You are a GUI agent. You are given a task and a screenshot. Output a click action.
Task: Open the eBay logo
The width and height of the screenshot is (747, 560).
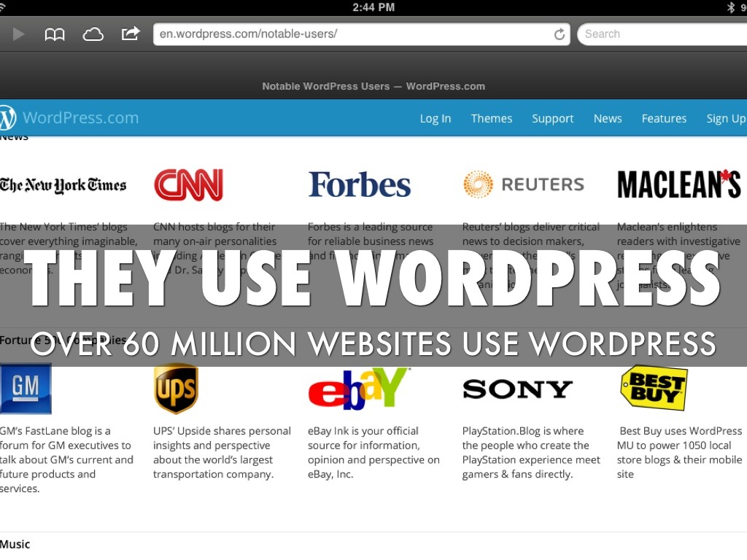click(357, 389)
